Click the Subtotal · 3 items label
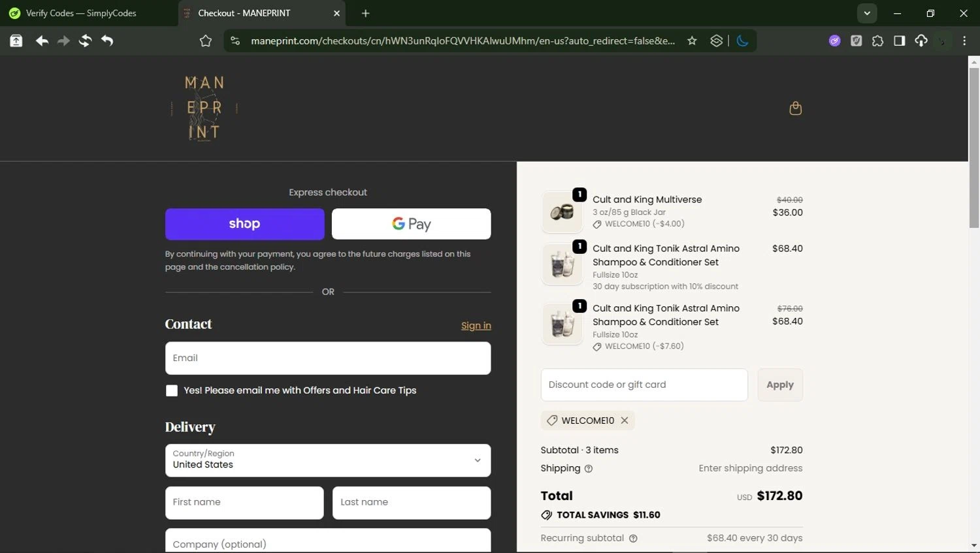Screen dimensions: 980x553 point(580,450)
